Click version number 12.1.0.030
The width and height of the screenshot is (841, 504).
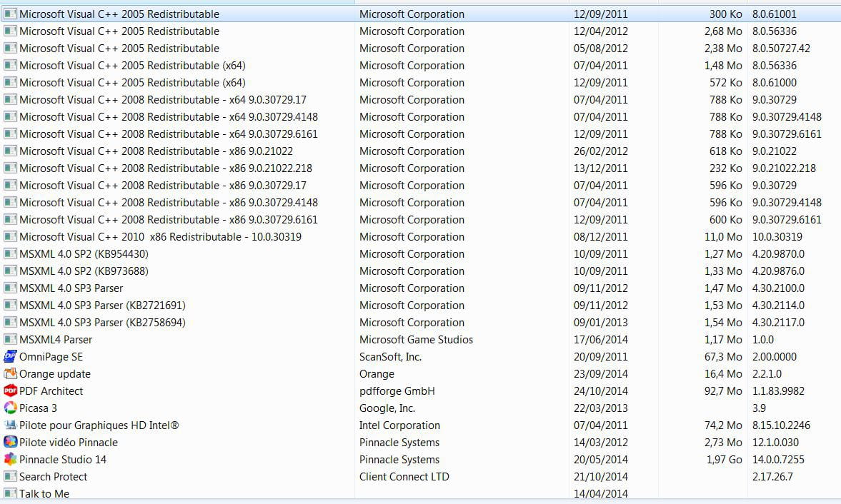click(775, 443)
